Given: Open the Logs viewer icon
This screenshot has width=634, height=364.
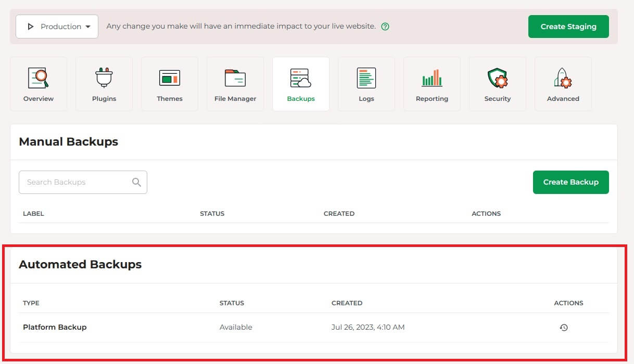Looking at the screenshot, I should 366,79.
